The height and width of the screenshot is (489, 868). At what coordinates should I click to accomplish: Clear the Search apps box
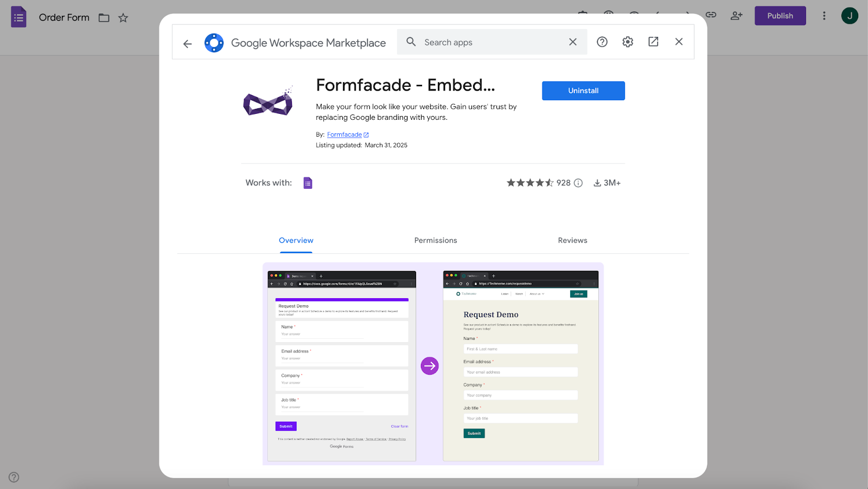573,42
